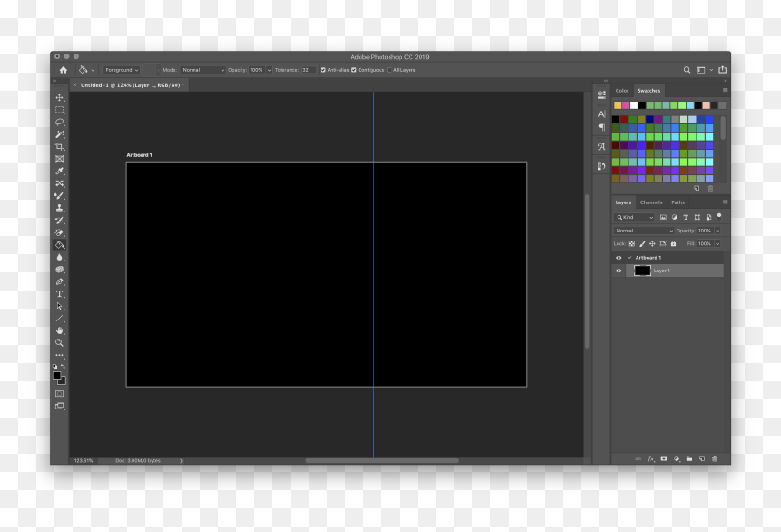Viewport: 781px width, 532px height.
Task: Add a layer style with fx icon
Action: (651, 458)
